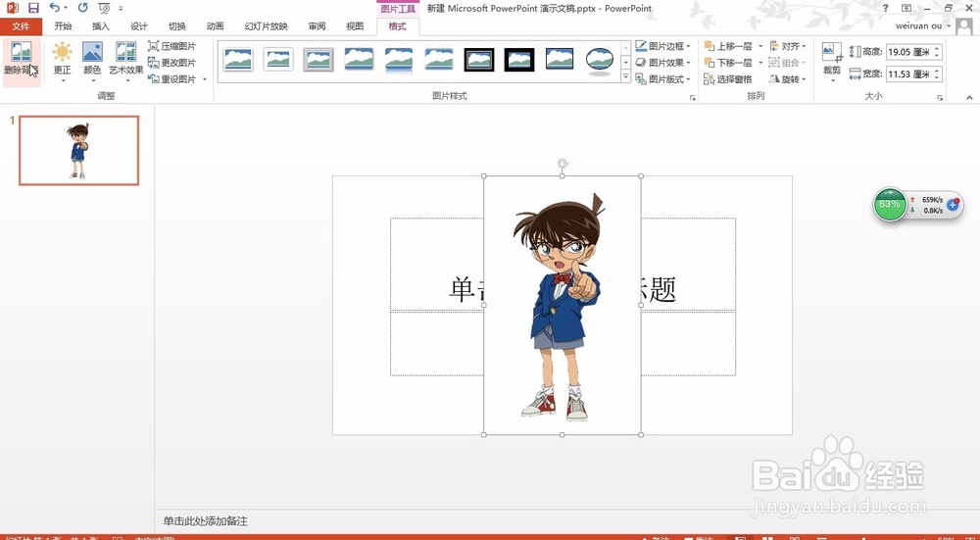980x540 pixels.
Task: Switch to the Review (审阅) tab
Action: (317, 26)
